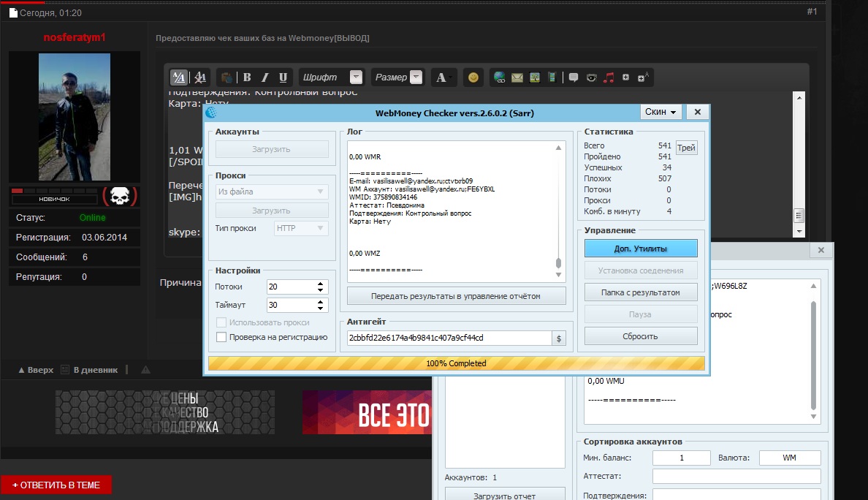This screenshot has width=868, height=500.
Task: Click the Загрузить button under Аккаунты
Action: pos(271,150)
